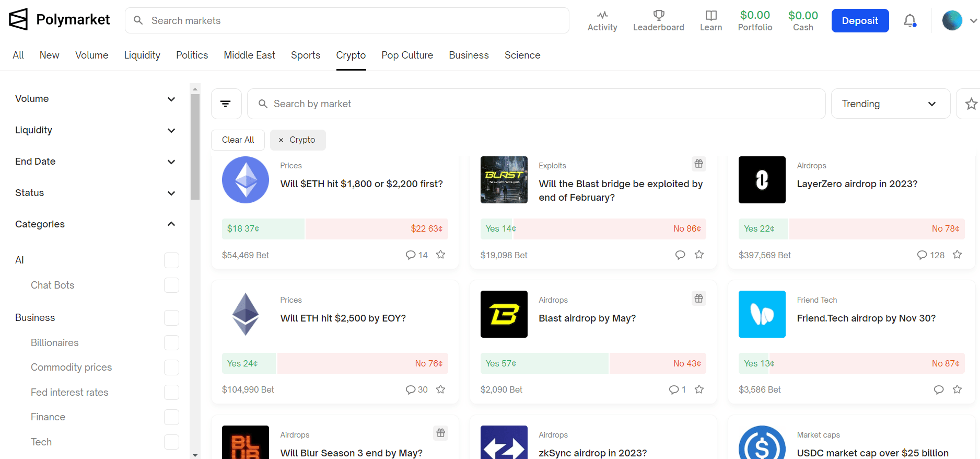This screenshot has height=459, width=980.
Task: Switch to the New tab
Action: [x=49, y=55]
